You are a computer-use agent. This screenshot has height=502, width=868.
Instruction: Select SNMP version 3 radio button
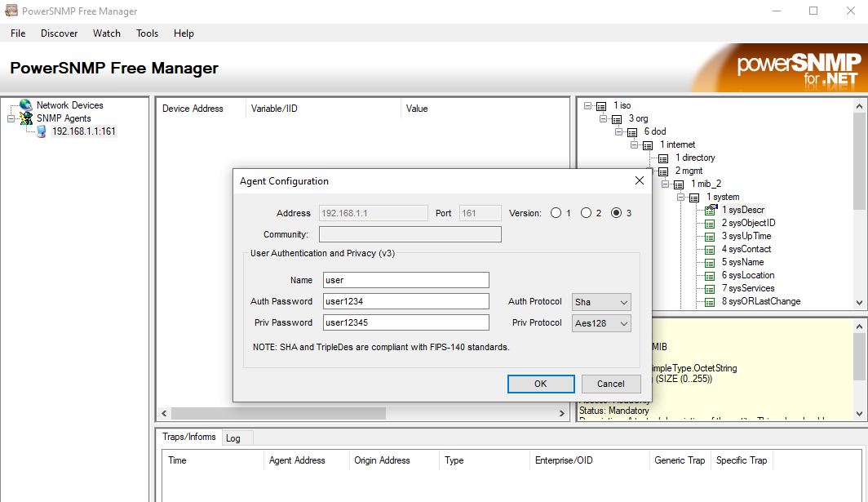tap(616, 213)
